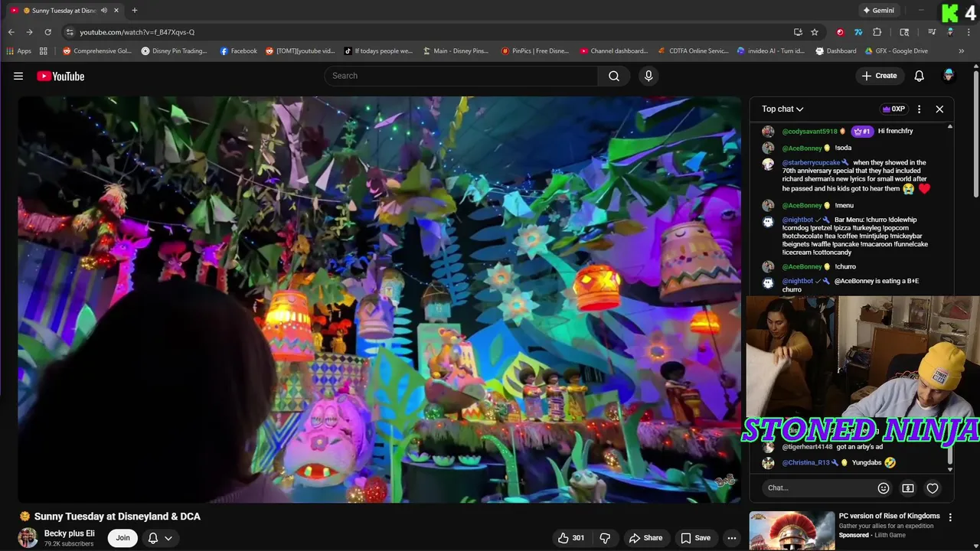This screenshot has width=980, height=551.
Task: Open the Disney Pin Trading bookmark
Action: [x=174, y=51]
